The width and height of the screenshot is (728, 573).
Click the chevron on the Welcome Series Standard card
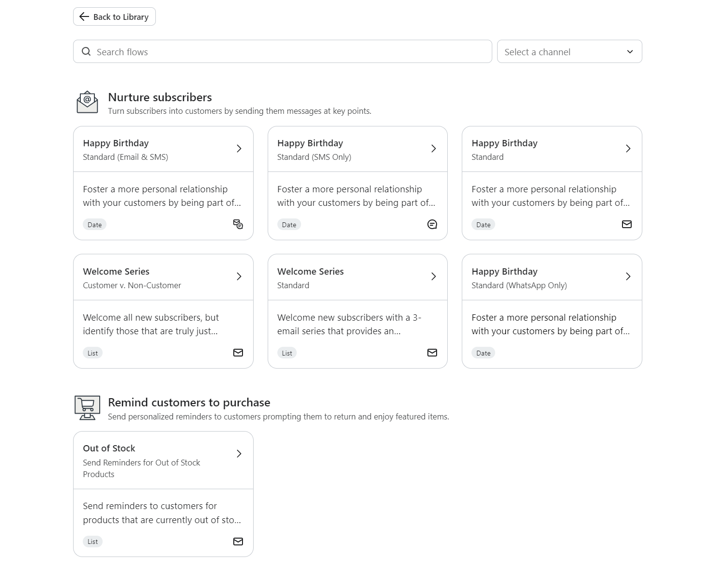[x=434, y=276]
